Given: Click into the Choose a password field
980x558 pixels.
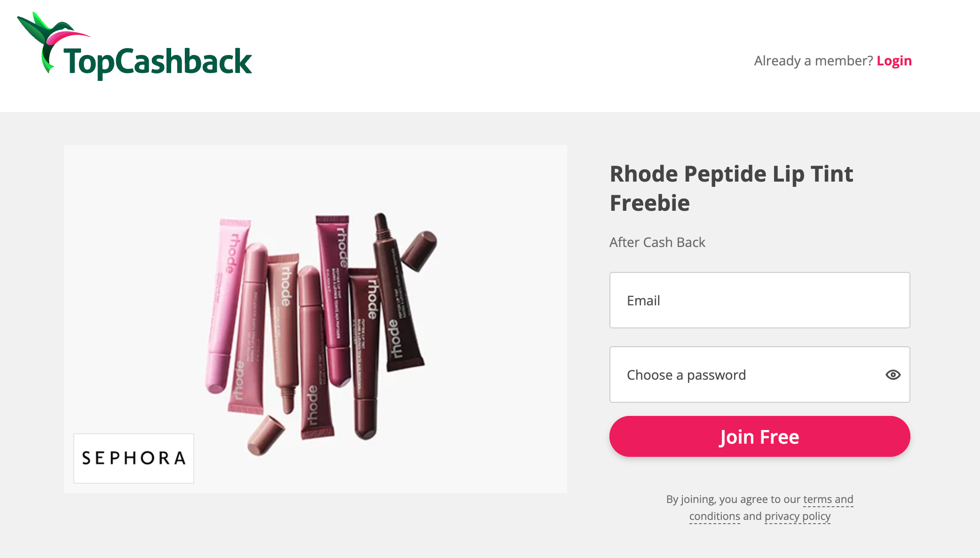Looking at the screenshot, I should pos(748,375).
